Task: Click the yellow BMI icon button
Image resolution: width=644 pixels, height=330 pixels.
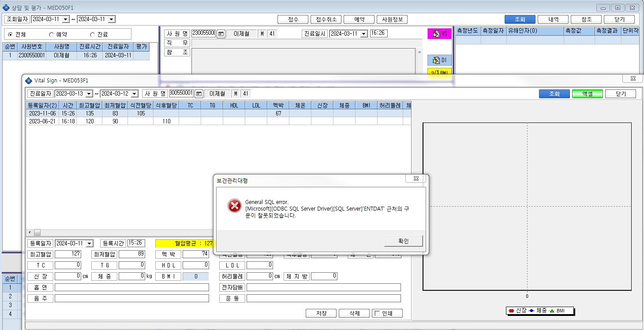Action: pos(439,72)
